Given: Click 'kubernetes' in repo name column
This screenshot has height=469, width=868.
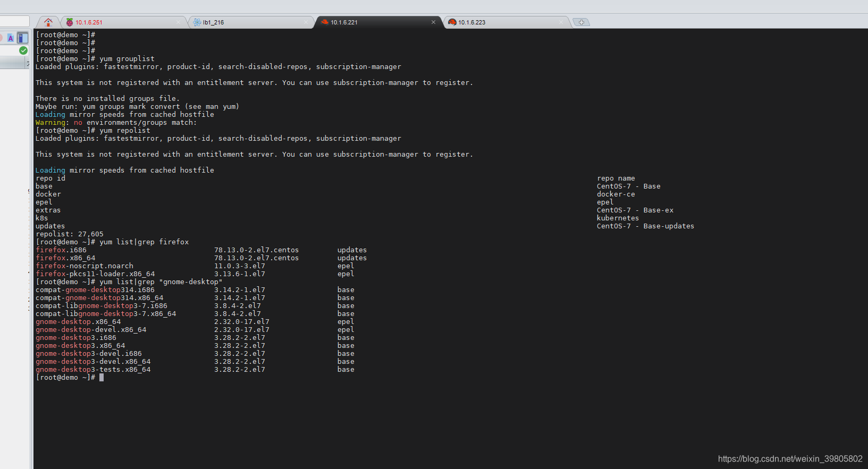Looking at the screenshot, I should point(618,218).
